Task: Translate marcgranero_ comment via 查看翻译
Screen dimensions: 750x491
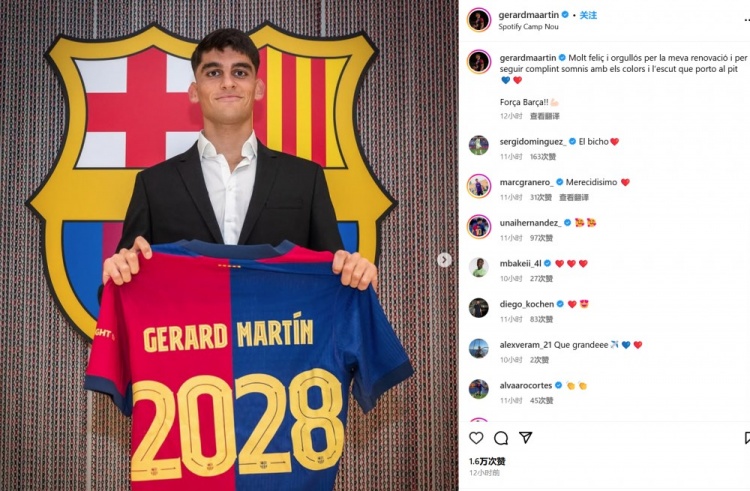Action: click(574, 197)
